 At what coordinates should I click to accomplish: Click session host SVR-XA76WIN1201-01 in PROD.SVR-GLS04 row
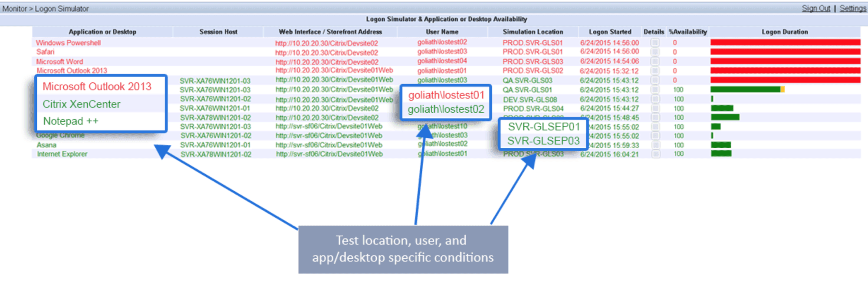(215, 108)
